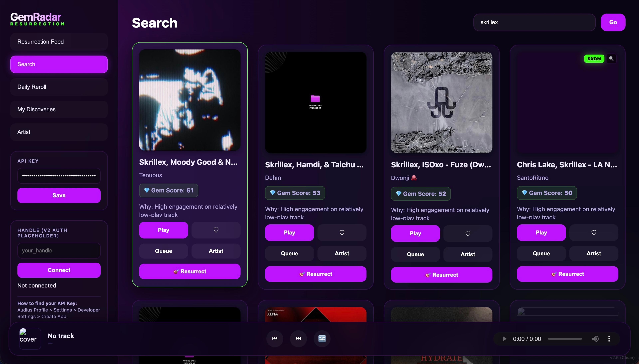
Task: Mute the audio volume speaker icon
Action: click(x=595, y=339)
